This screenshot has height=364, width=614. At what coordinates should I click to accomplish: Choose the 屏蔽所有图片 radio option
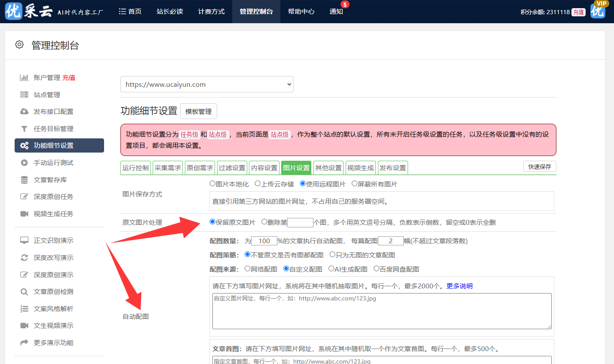pos(354,184)
